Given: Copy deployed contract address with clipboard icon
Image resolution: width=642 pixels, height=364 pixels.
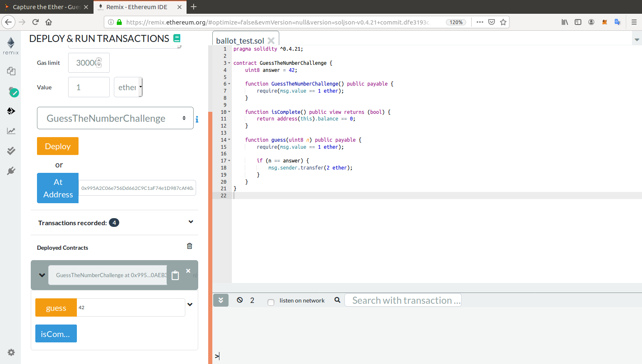Looking at the screenshot, I should [175, 275].
